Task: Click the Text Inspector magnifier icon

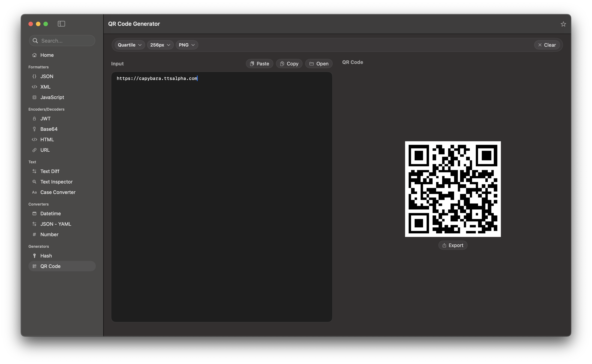Action: 34,182
